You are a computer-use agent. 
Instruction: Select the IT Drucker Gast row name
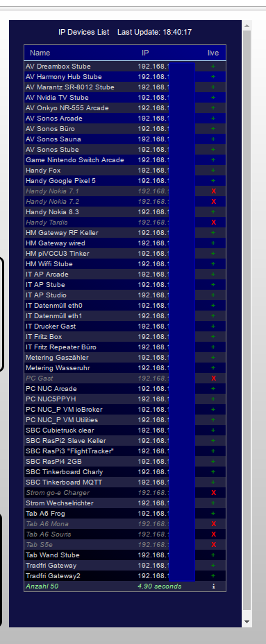tap(51, 327)
